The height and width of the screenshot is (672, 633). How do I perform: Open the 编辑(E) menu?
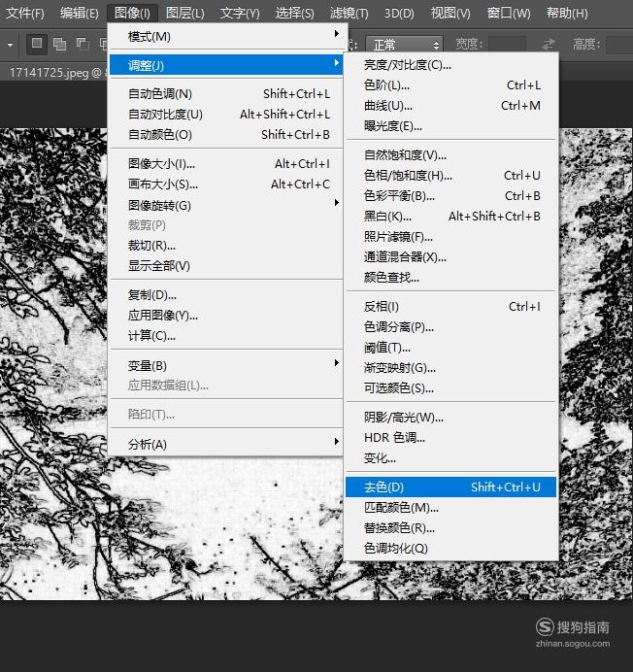(x=80, y=14)
